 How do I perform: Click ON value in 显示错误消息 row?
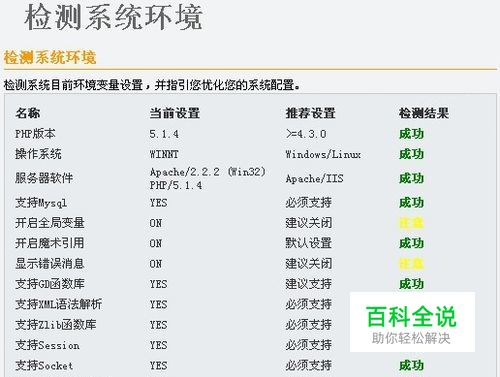tap(156, 264)
